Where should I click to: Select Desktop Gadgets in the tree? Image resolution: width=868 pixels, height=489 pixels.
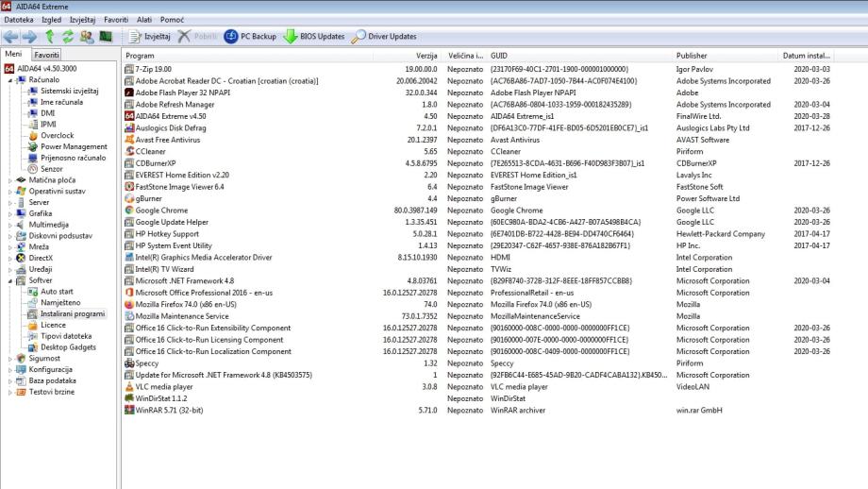68,347
